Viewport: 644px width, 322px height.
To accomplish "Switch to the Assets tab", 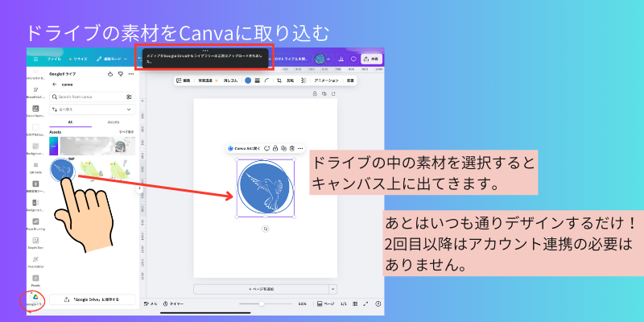I will tap(114, 122).
